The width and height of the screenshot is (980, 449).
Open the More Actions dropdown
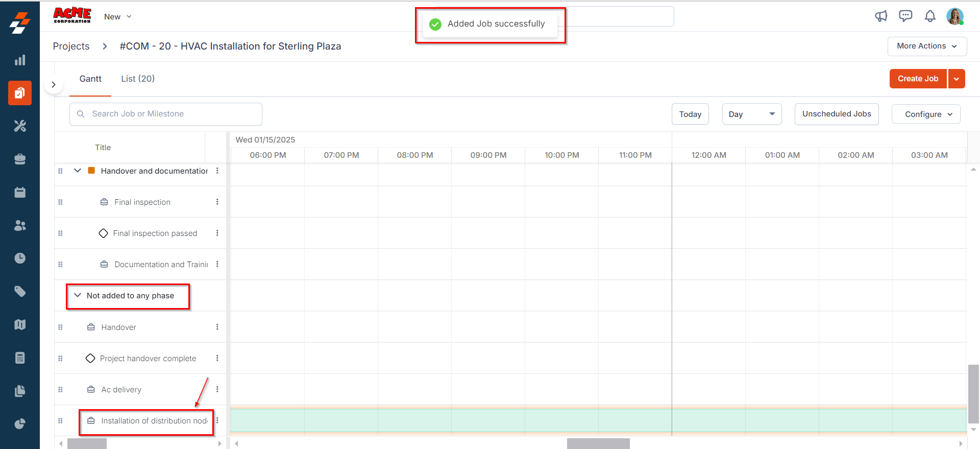[926, 46]
